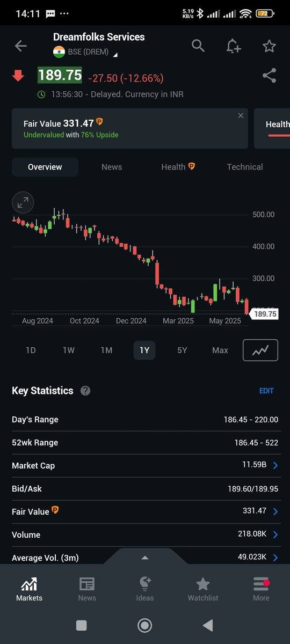This screenshot has width=290, height=644.
Task: Tap the status bar Wi-Fi icon
Action: pos(246,13)
